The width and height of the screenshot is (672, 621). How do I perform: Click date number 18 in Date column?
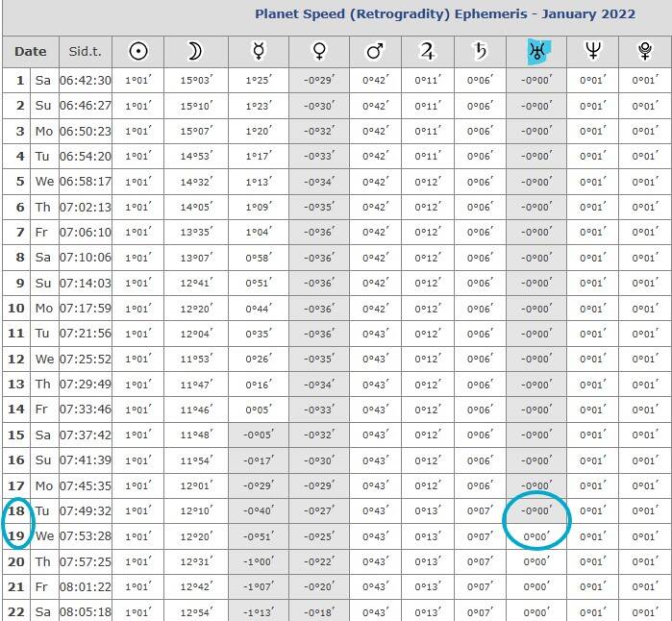click(16, 510)
